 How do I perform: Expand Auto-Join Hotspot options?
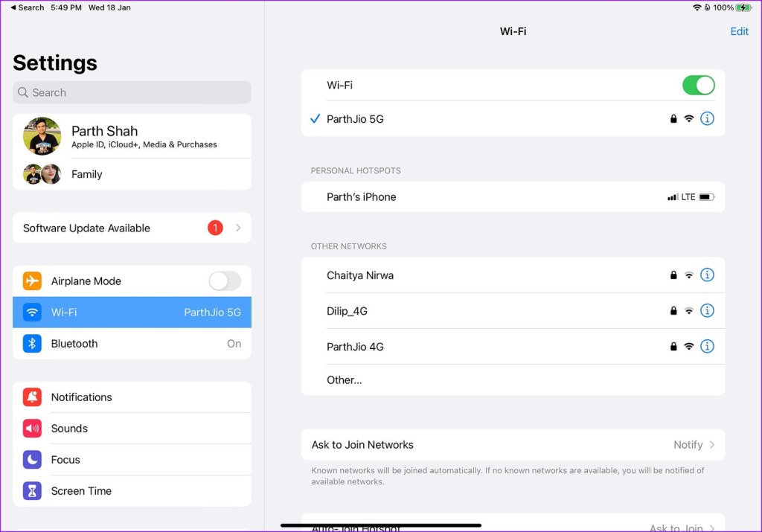coord(513,526)
